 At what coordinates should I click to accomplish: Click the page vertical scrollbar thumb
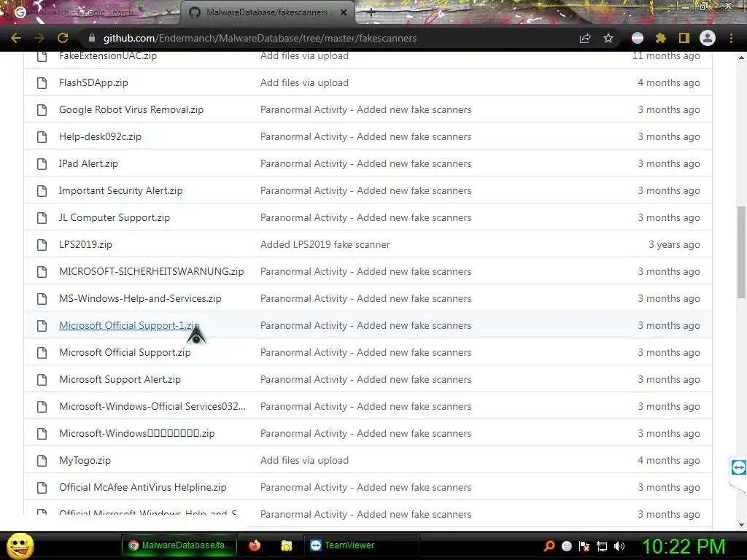[741, 252]
